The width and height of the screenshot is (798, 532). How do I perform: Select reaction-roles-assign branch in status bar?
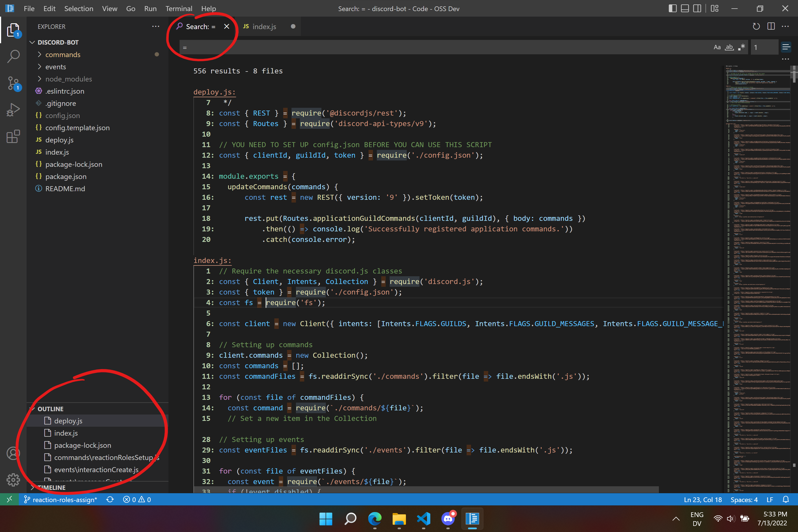tap(61, 499)
